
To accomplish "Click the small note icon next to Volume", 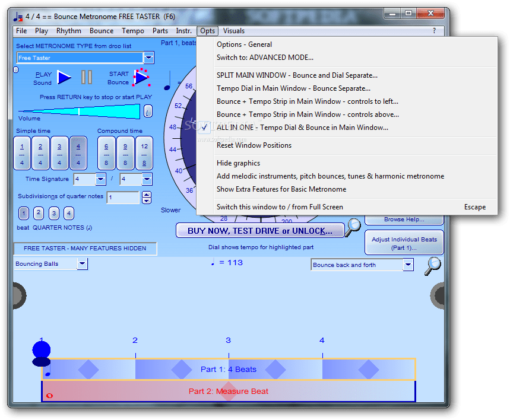I will coord(148,111).
